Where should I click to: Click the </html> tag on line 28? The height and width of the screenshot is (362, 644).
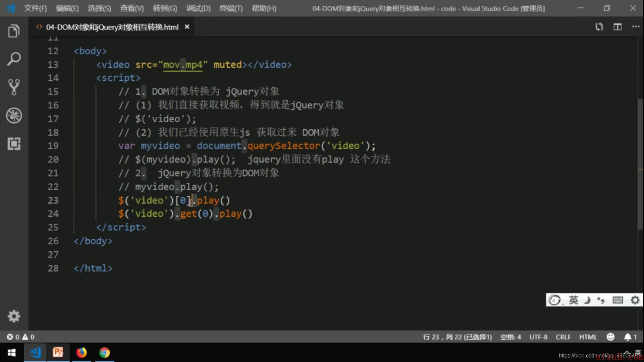coord(93,268)
